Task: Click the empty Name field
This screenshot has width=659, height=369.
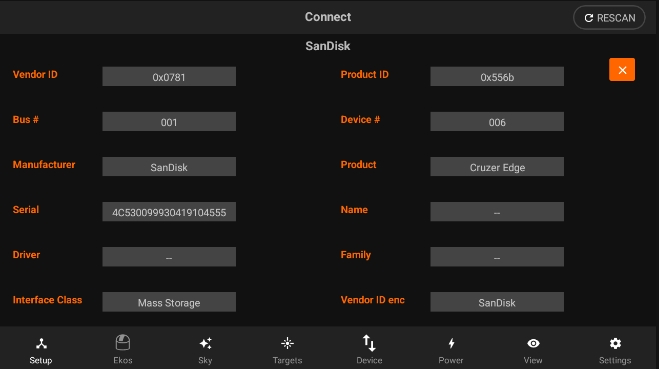Action: click(497, 211)
